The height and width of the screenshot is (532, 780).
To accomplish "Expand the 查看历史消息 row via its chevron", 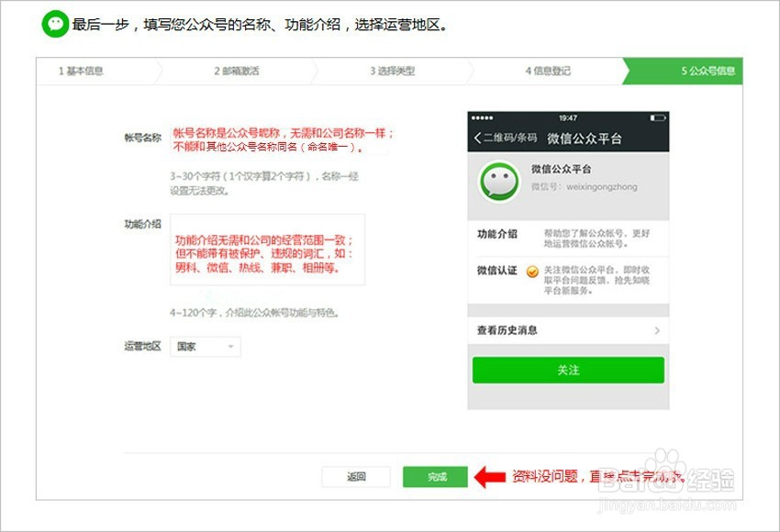I will 659,331.
